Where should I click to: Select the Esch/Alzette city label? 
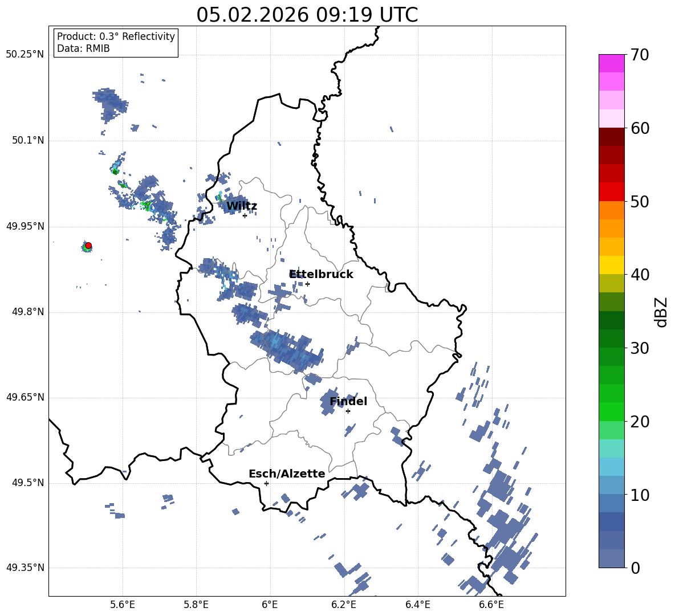pyautogui.click(x=287, y=474)
